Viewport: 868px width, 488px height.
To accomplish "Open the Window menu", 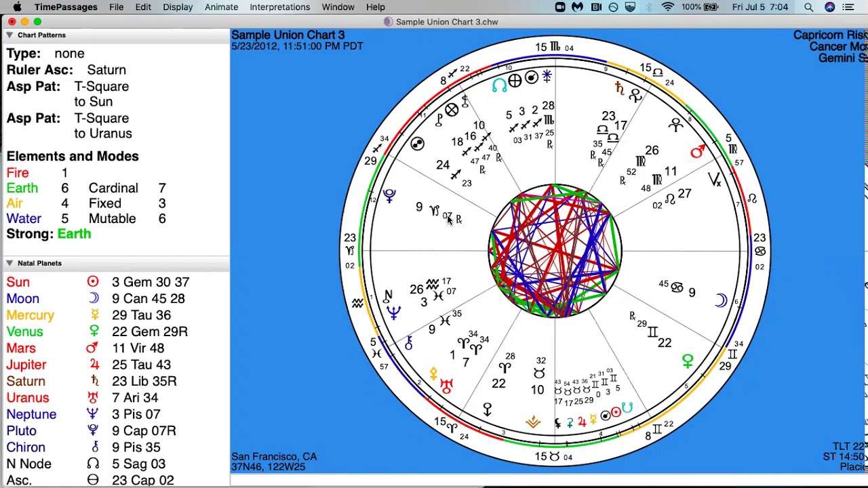I will (x=338, y=7).
